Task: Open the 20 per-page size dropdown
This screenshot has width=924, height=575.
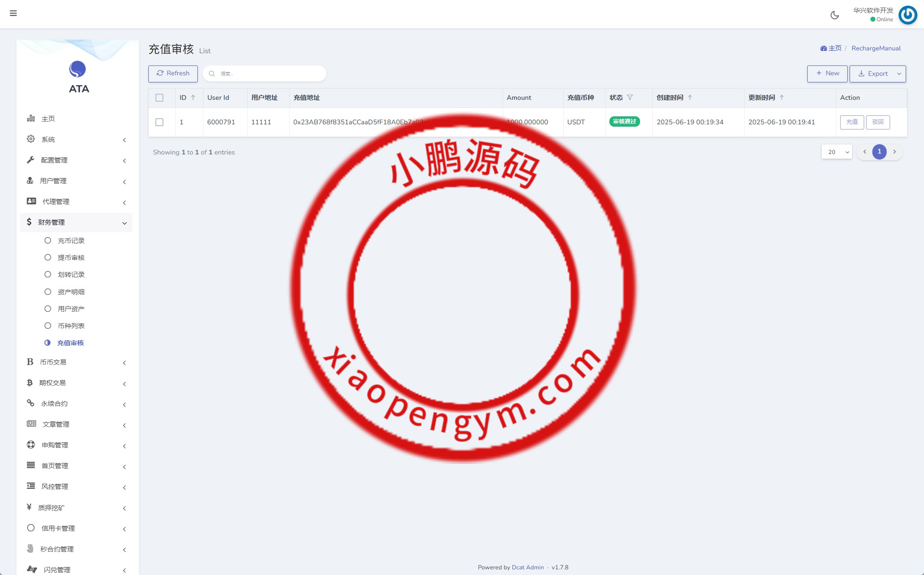Action: [x=836, y=152]
